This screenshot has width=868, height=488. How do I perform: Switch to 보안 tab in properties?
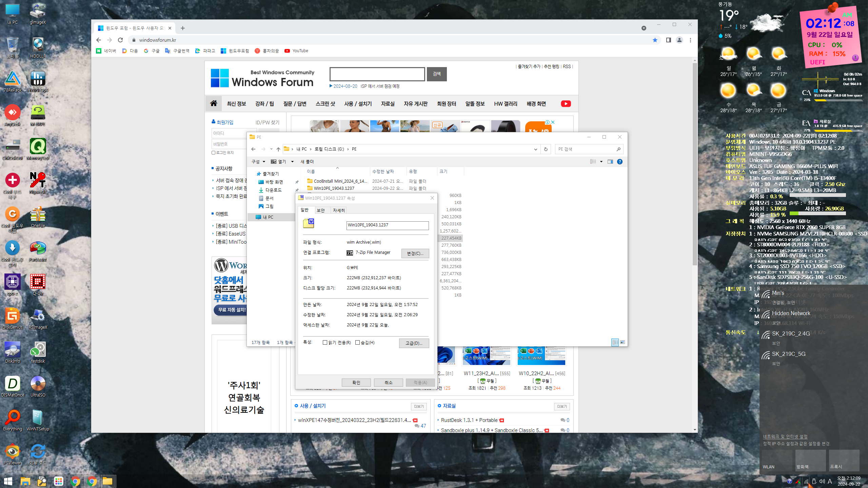pyautogui.click(x=321, y=210)
